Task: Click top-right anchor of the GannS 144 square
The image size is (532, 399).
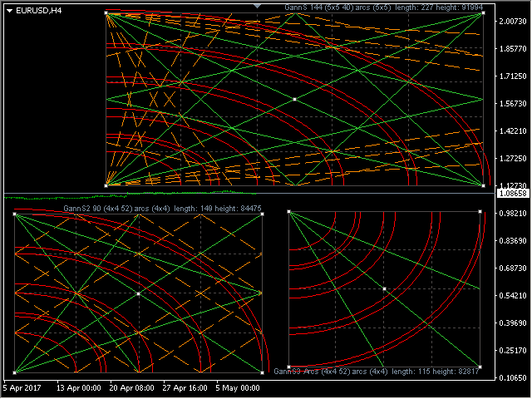Action: click(483, 13)
